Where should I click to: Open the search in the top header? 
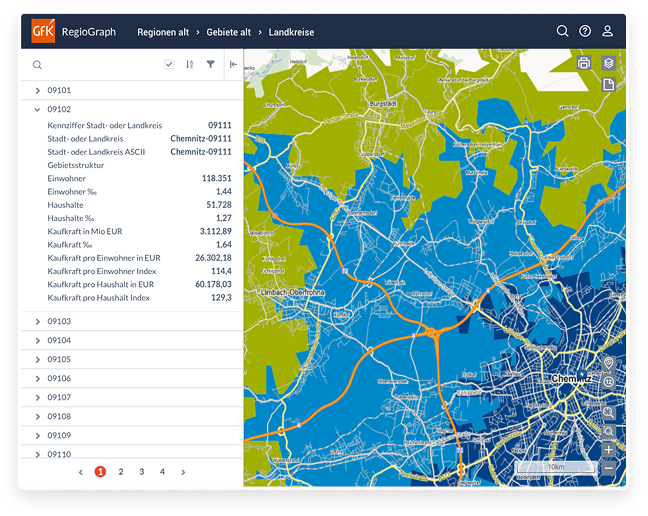coord(563,31)
